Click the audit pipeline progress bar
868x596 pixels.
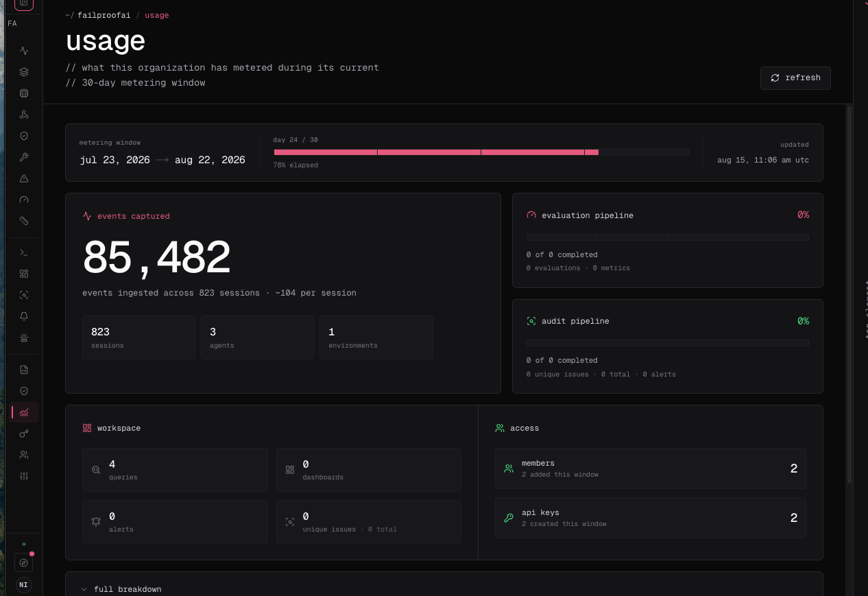click(668, 343)
